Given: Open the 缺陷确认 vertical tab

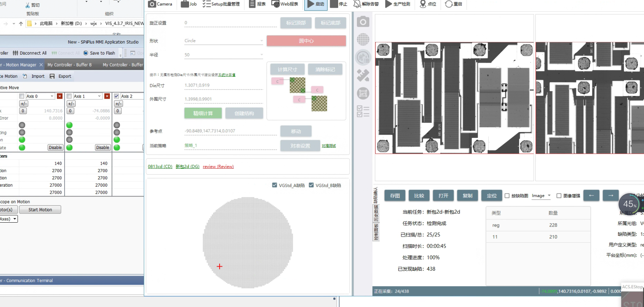Looking at the screenshot, I should click(x=376, y=195).
